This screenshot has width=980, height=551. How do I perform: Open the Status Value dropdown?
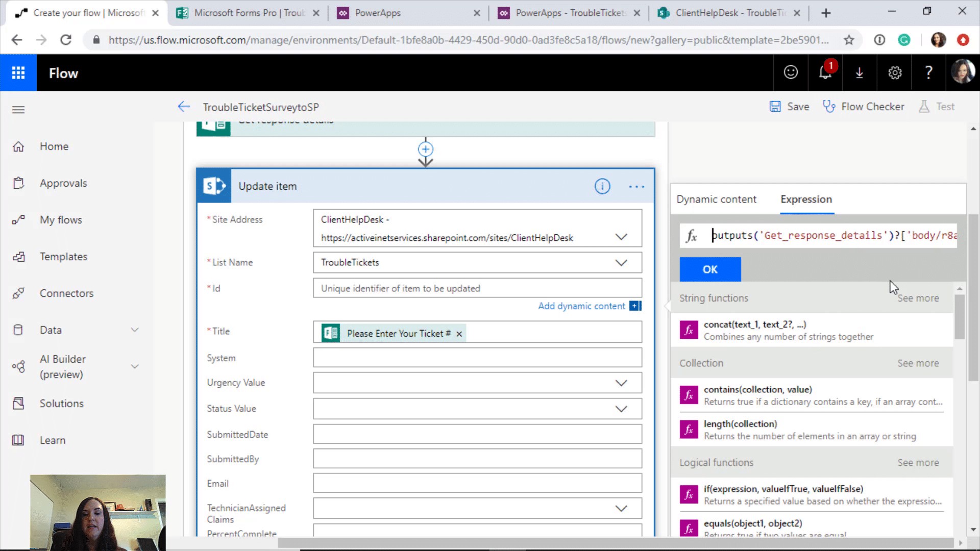tap(621, 409)
